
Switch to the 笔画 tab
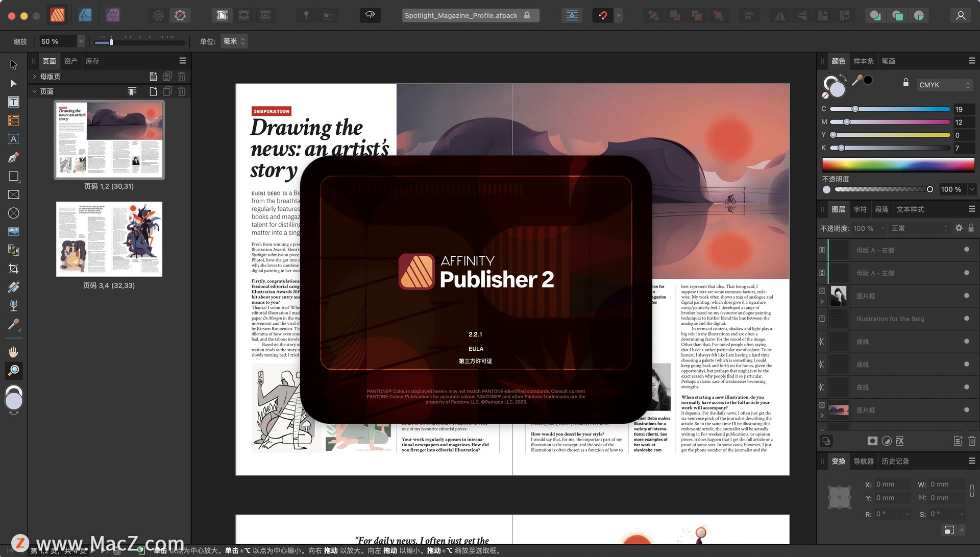point(889,61)
